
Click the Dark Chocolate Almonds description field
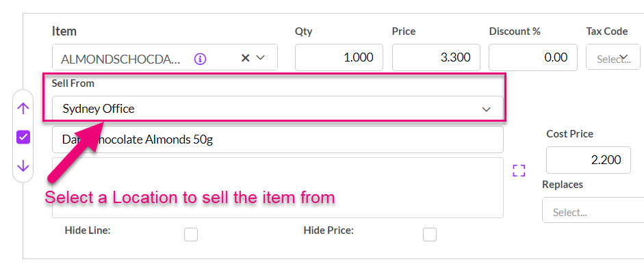[x=278, y=139]
